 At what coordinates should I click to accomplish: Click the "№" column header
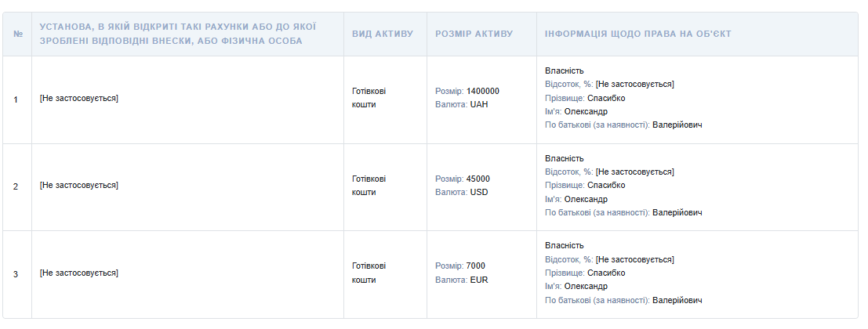[x=17, y=34]
